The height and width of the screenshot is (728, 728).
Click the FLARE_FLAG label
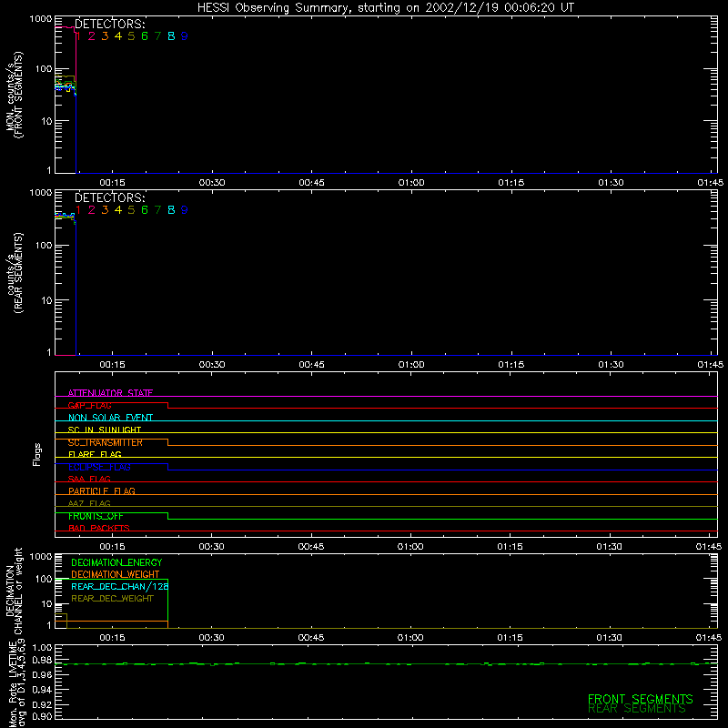pyautogui.click(x=95, y=454)
